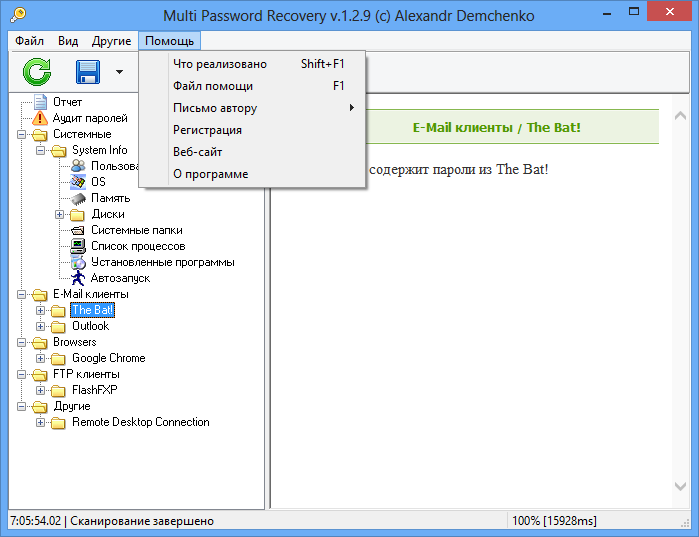Expand the Диски tree node
The image size is (699, 537).
coord(59,214)
